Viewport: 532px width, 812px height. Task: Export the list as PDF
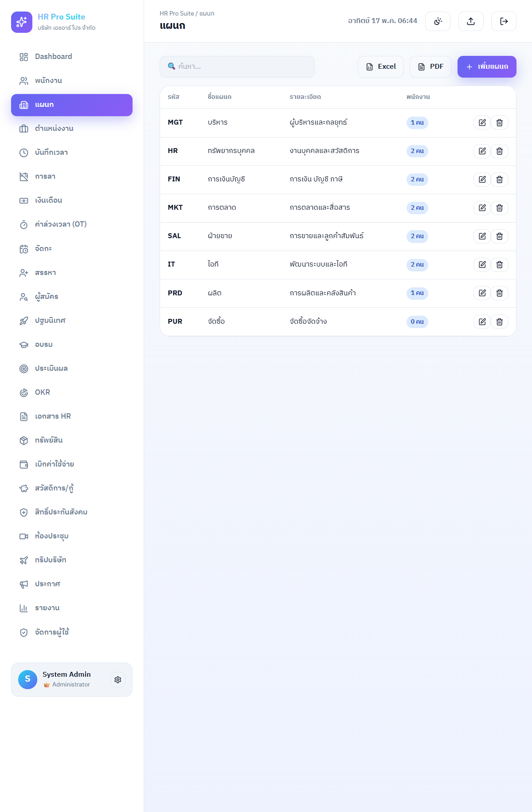click(430, 67)
